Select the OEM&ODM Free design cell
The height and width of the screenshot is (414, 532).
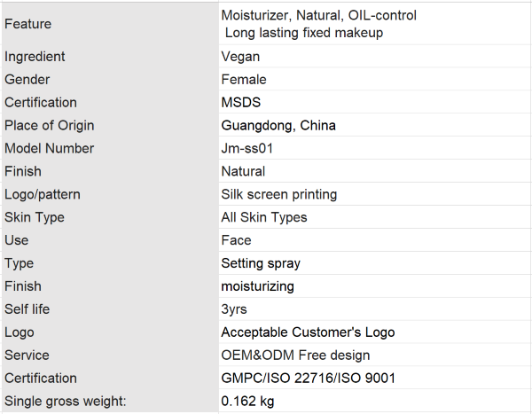pyautogui.click(x=375, y=355)
